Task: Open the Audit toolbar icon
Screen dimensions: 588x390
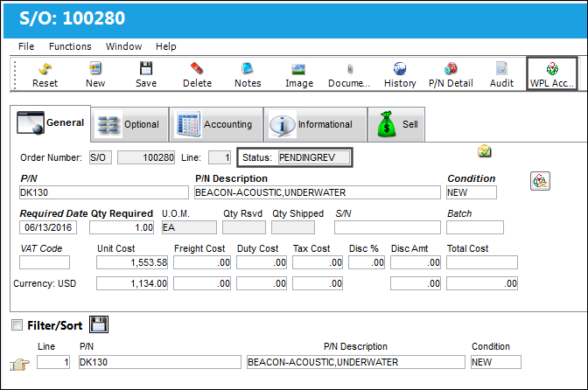Action: 501,74
